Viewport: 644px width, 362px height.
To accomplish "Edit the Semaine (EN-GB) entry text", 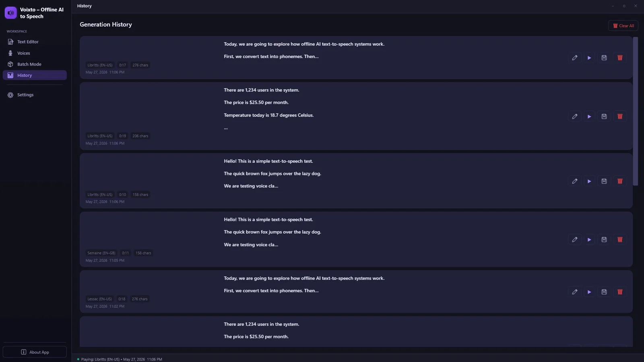I will 574,240.
